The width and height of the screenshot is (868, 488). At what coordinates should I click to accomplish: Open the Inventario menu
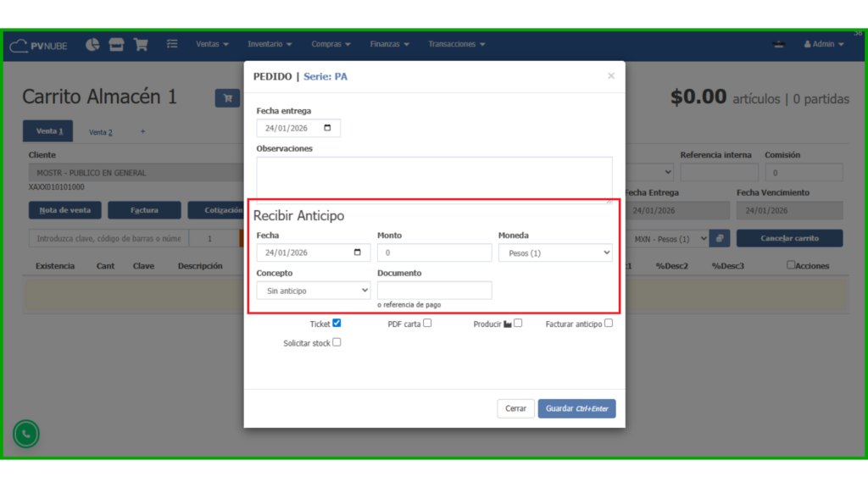point(270,44)
